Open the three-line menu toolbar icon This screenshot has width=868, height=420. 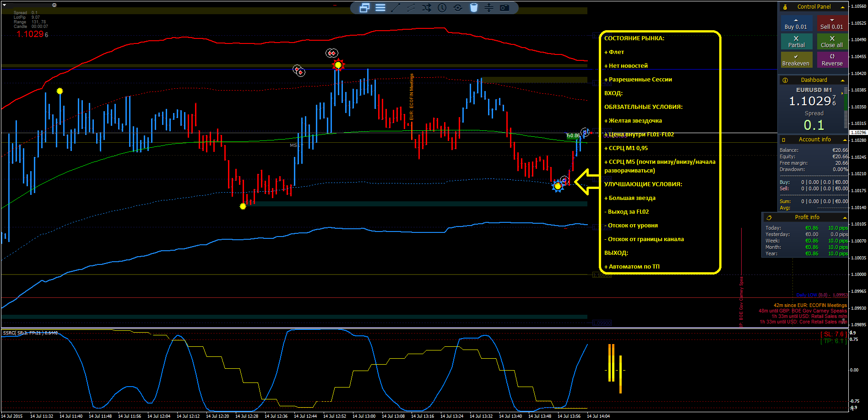[380, 8]
